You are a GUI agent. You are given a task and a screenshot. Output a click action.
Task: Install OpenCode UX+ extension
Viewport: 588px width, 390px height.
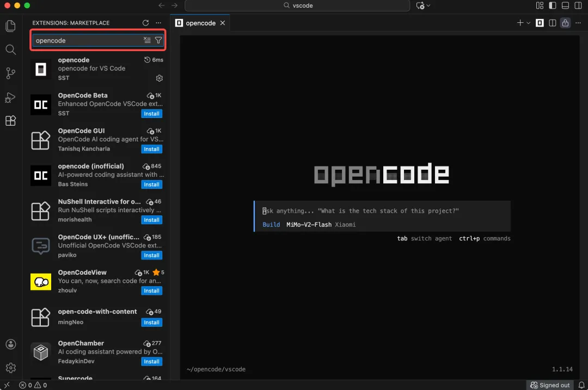coord(151,255)
